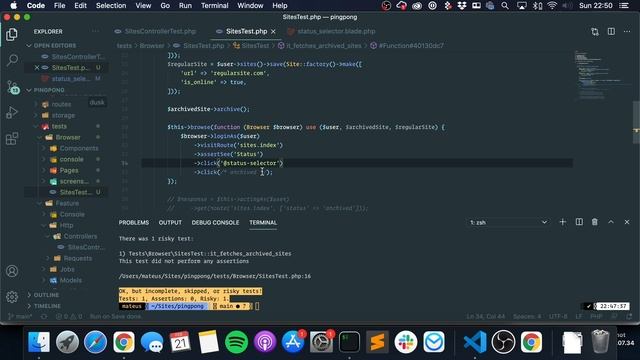
Task: Collapse the tests folder
Action: coord(59,127)
